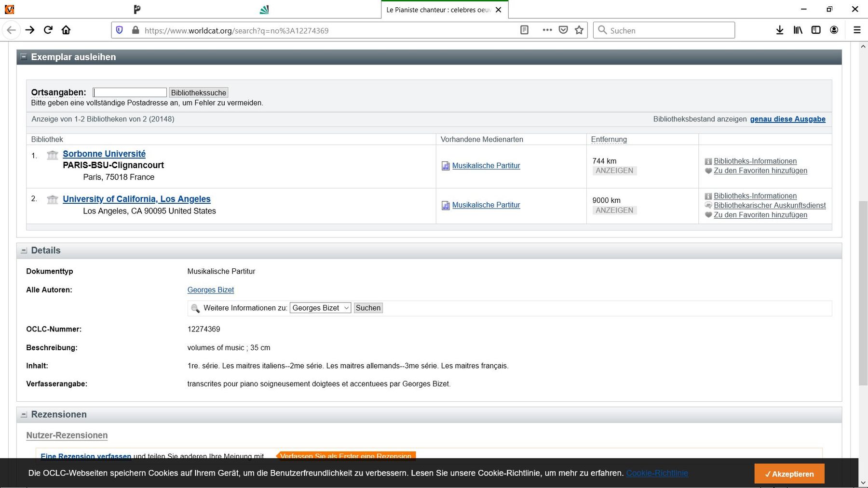Open Bibliothekarischer Auskunftsdienst link

click(x=770, y=205)
